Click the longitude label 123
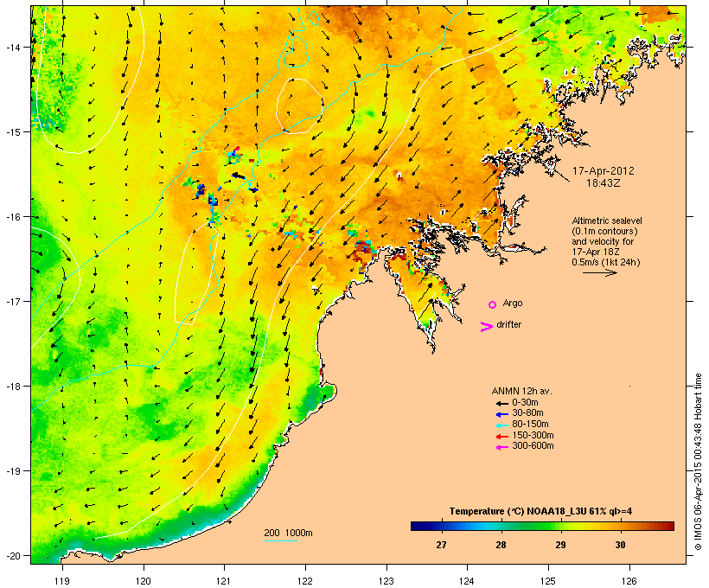Viewport: 709px width, 588px height. [386, 581]
